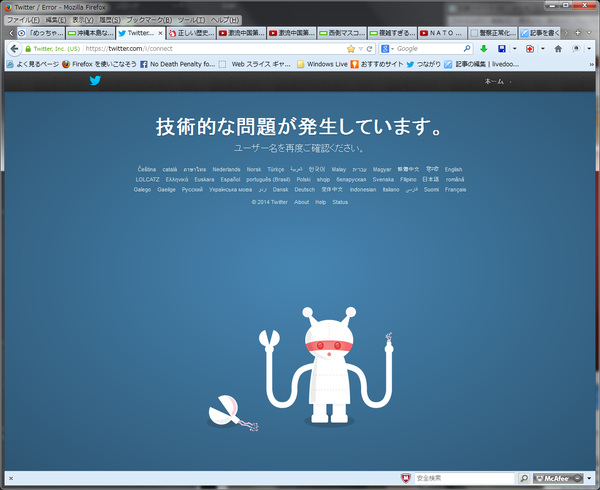The image size is (600, 490).
Task: Switch to the 沖縄本島な... tab
Action: point(90,33)
